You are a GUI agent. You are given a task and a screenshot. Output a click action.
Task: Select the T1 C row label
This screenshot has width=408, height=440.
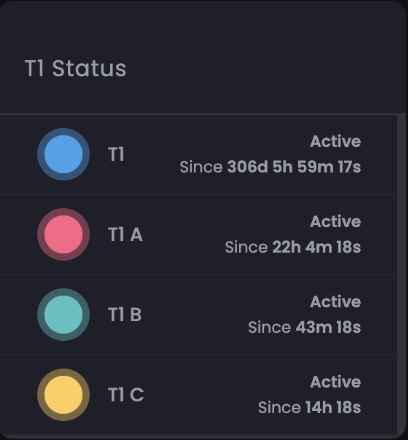point(126,395)
